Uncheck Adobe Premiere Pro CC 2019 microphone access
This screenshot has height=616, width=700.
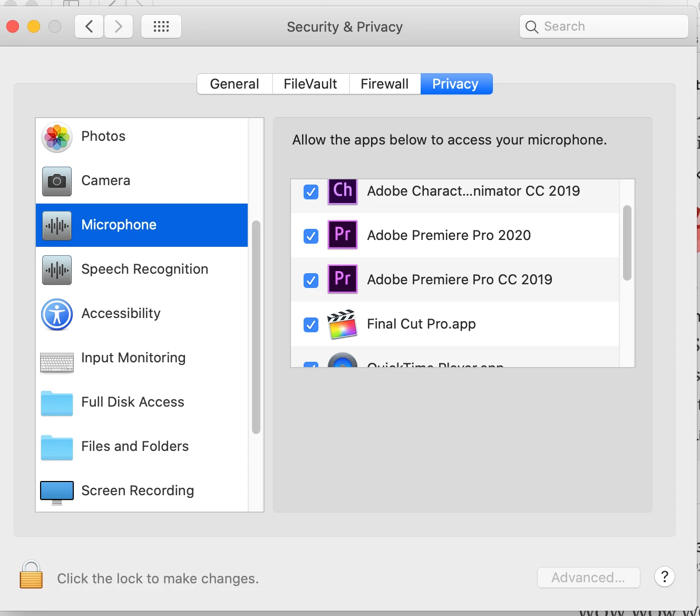pos(311,281)
